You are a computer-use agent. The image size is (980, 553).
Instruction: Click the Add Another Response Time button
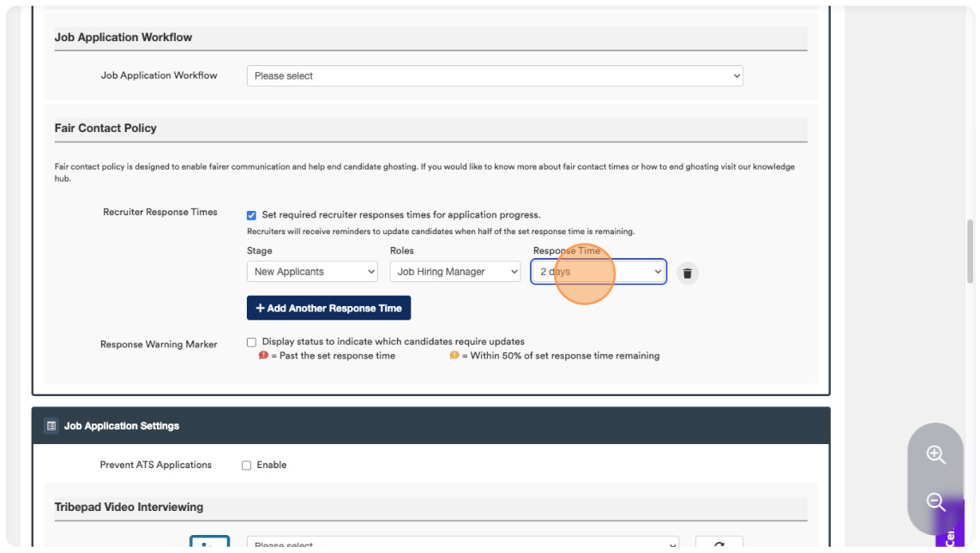click(328, 308)
